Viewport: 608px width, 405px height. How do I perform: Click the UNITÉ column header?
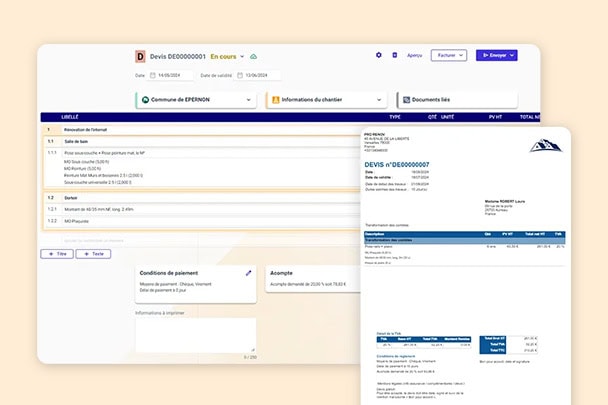[x=447, y=117]
